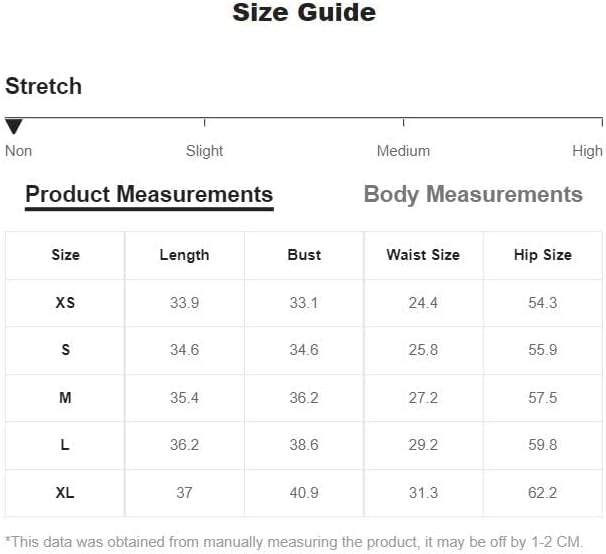The height and width of the screenshot is (554, 606).
Task: Select the Bust column header
Action: [304, 255]
